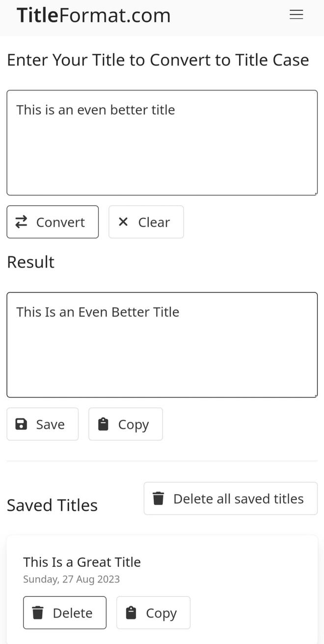Click inside the Result text area

point(162,345)
